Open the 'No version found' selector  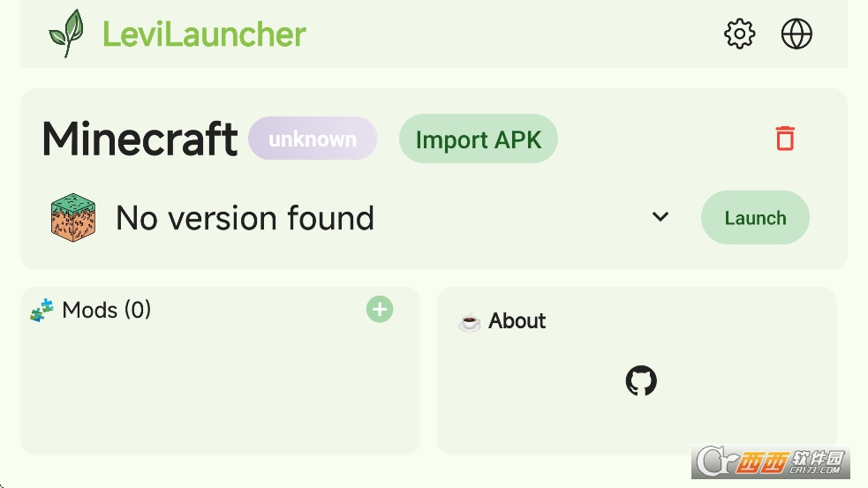pyautogui.click(x=245, y=218)
